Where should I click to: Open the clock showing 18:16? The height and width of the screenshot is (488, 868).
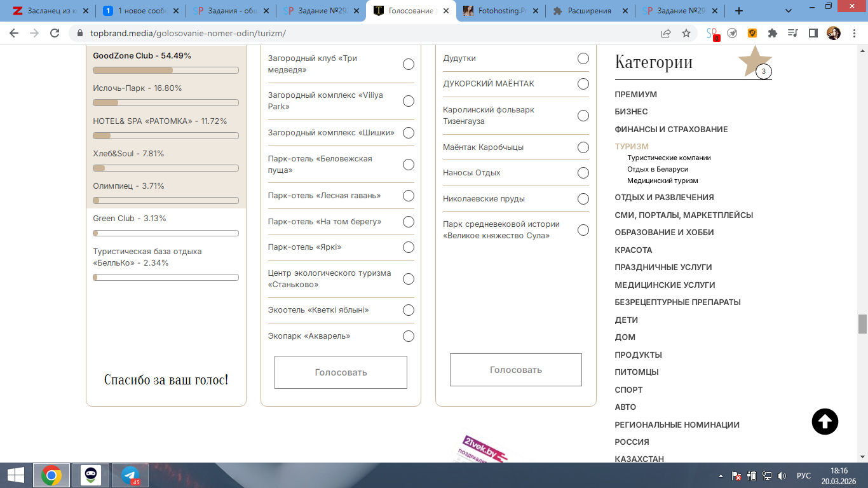[x=838, y=476]
